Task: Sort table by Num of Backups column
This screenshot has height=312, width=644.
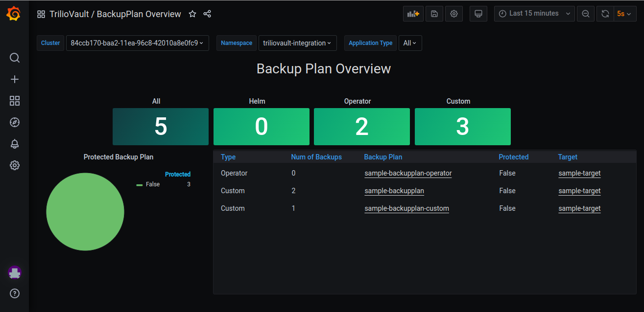Action: pos(316,157)
